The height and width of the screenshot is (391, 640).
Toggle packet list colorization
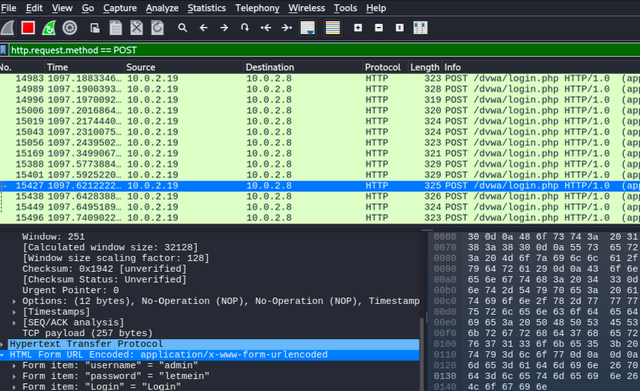coord(333,28)
